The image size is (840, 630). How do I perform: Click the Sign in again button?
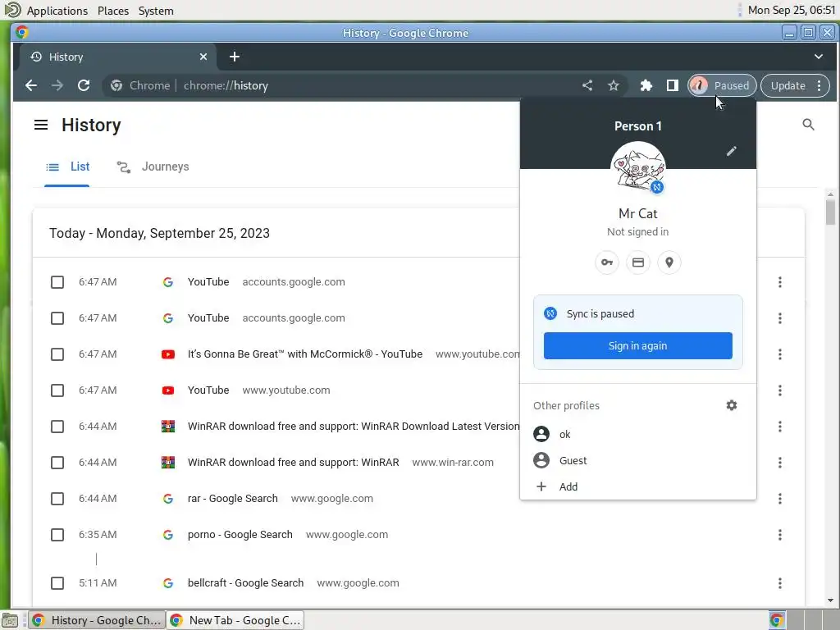637,346
